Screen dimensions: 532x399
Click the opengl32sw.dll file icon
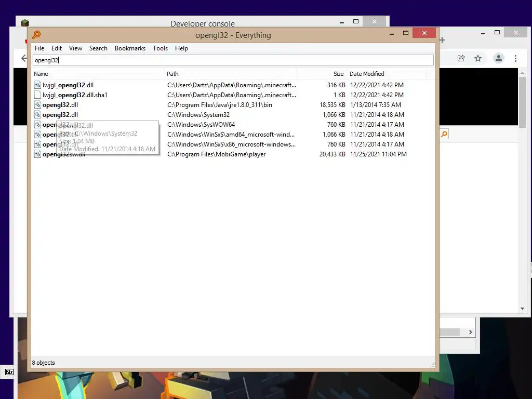coord(37,154)
